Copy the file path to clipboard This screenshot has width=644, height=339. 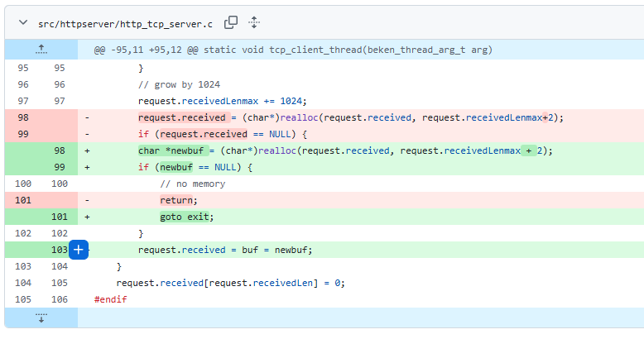232,22
